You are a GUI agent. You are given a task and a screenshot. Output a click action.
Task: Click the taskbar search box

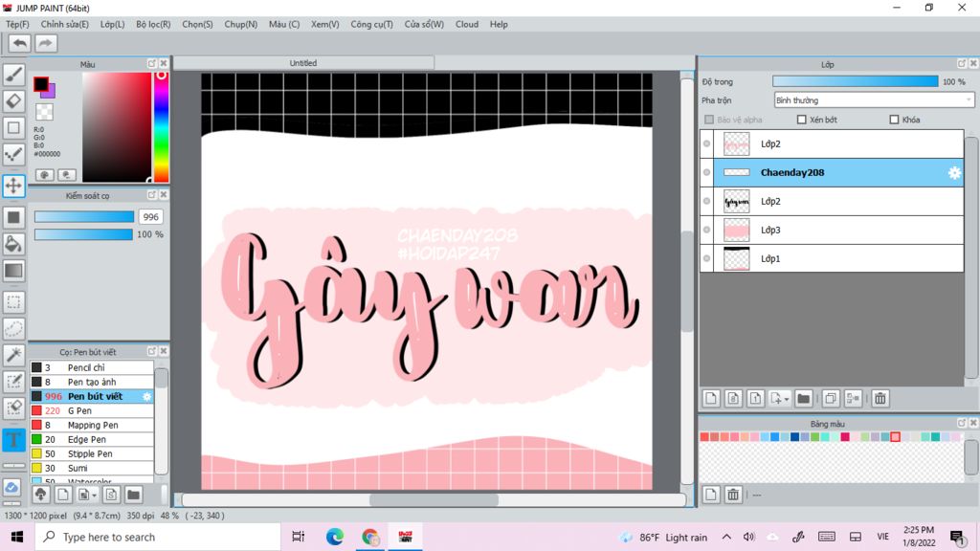click(x=158, y=538)
